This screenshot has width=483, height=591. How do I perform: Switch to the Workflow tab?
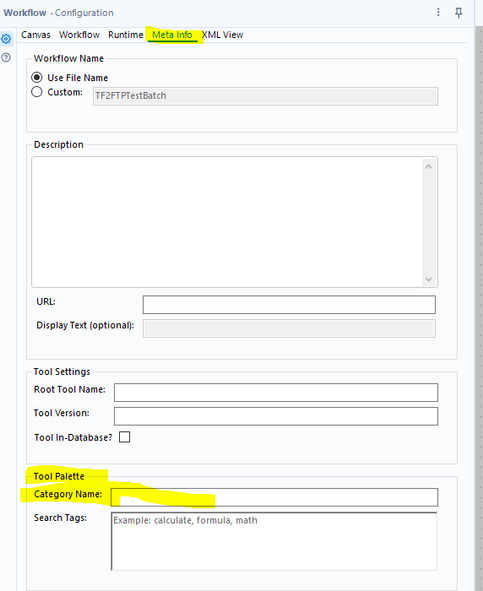(79, 35)
